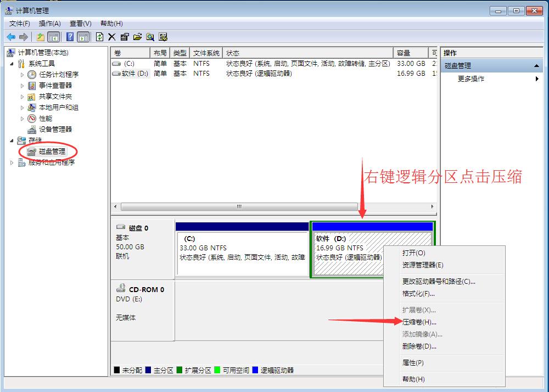Click the 任务计划程序 clock icon
Image resolution: width=549 pixels, height=392 pixels.
click(32, 75)
